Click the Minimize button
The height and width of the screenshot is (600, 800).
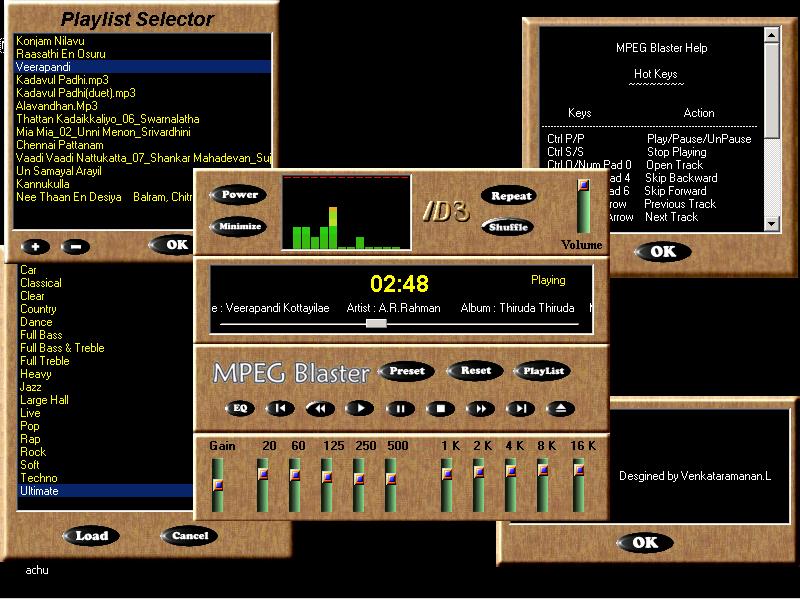pos(239,227)
